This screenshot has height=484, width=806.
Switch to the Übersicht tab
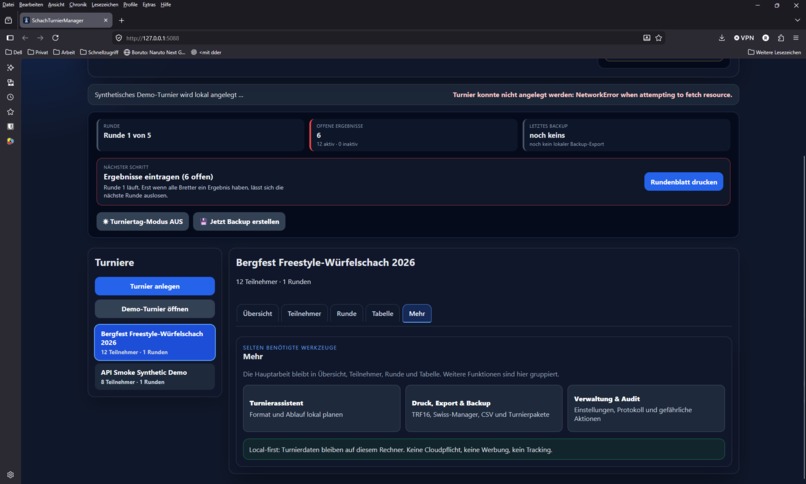pos(257,313)
